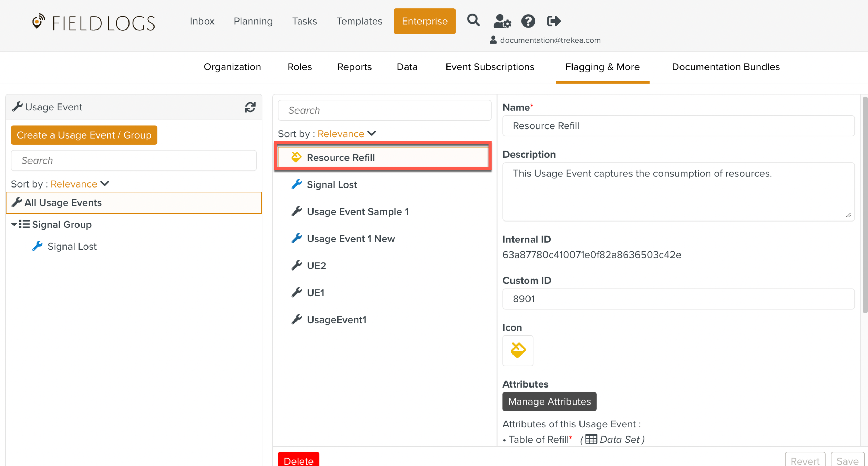Screen dimensions: 868x466
Task: Switch to the Organization tab
Action: pyautogui.click(x=232, y=67)
